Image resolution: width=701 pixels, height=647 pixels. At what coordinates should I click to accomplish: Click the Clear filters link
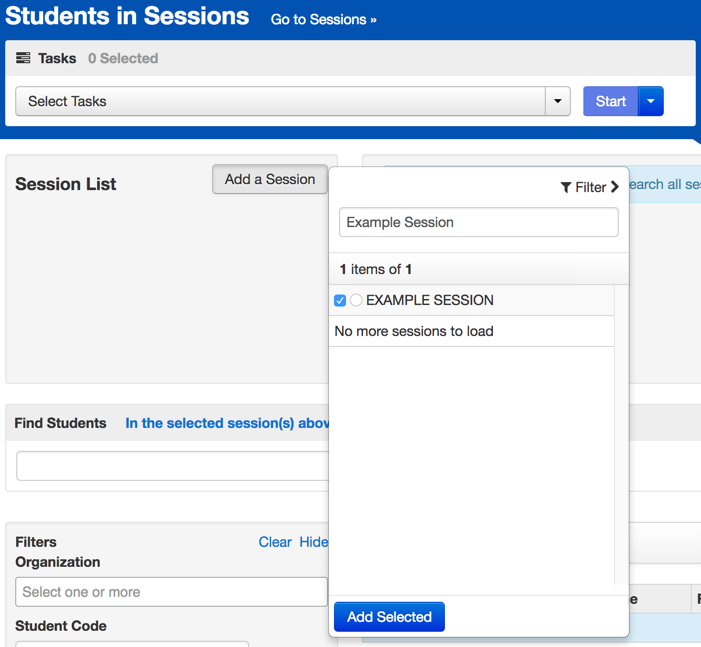(x=275, y=542)
